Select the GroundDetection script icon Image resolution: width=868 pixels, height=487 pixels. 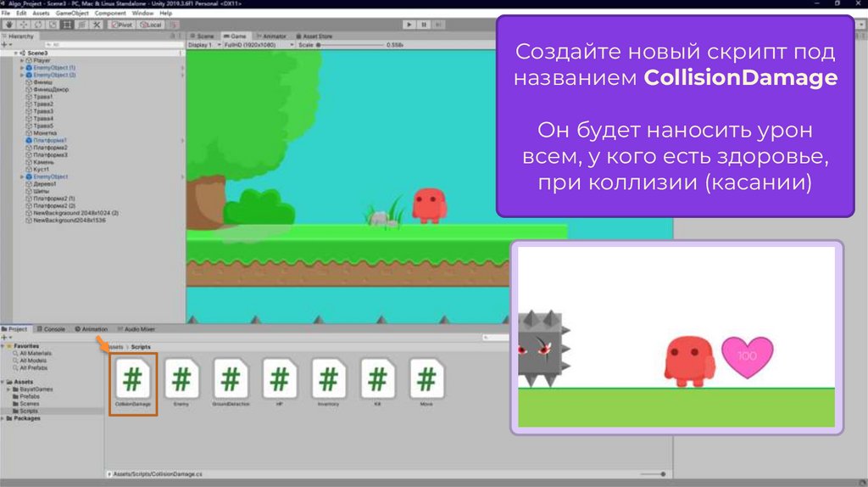pos(231,379)
